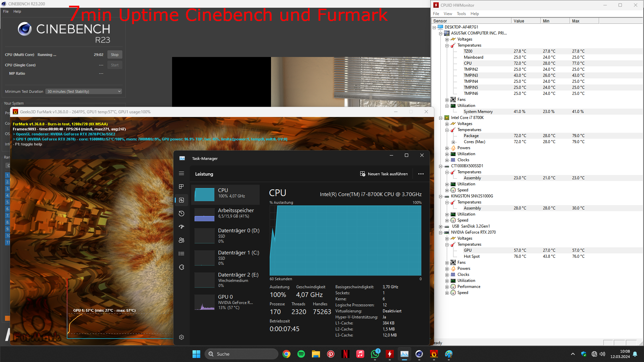
Task: Expand the USB SanDisk 3.2Gen1 node
Action: pyautogui.click(x=441, y=227)
